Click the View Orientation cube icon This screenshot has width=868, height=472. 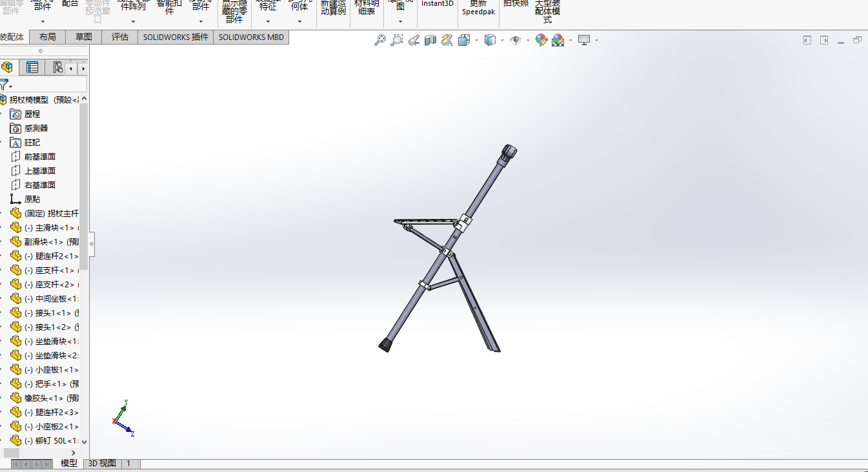click(x=464, y=40)
